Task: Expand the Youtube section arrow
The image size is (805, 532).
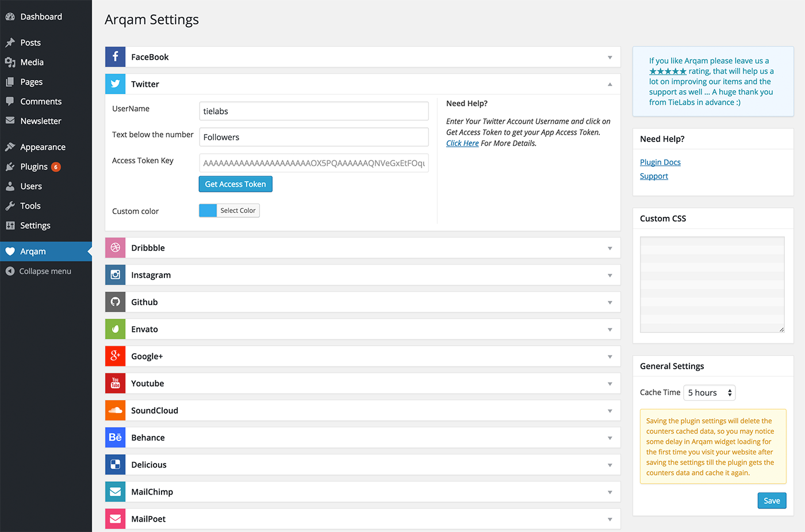Action: pos(609,384)
